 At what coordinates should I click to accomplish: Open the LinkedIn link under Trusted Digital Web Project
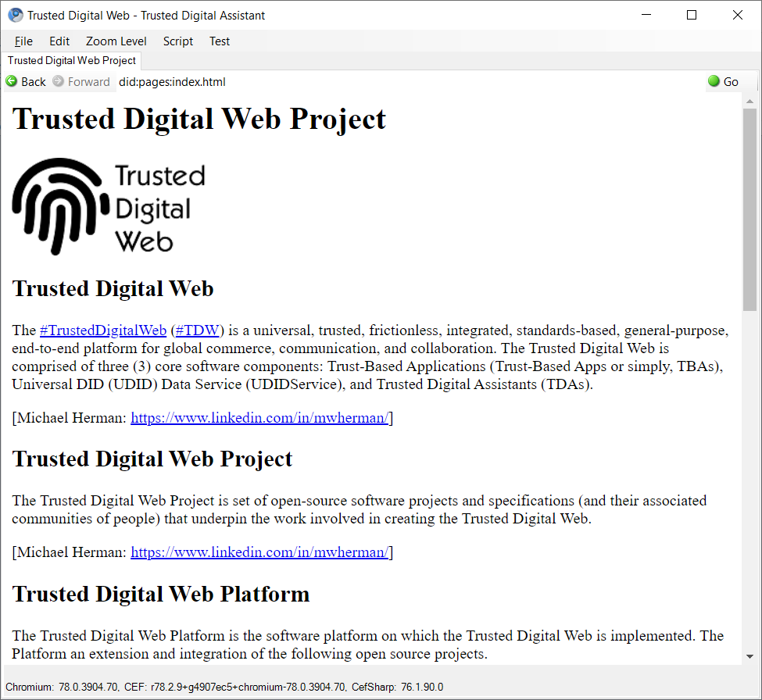click(259, 552)
